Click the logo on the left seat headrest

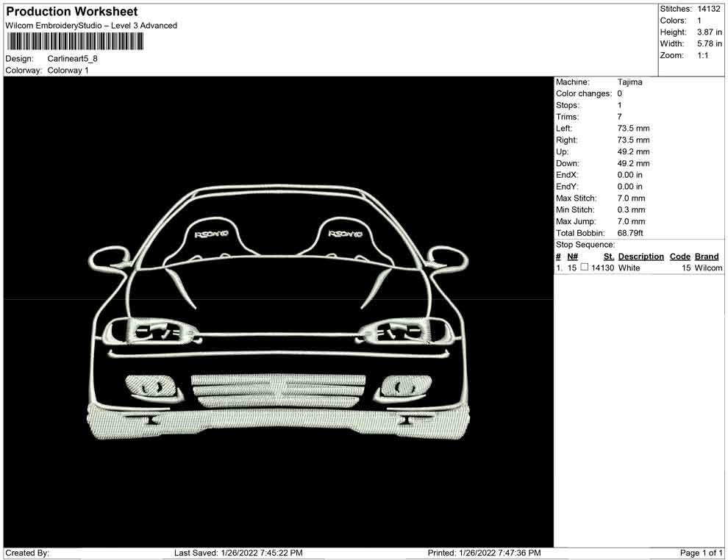pos(211,234)
